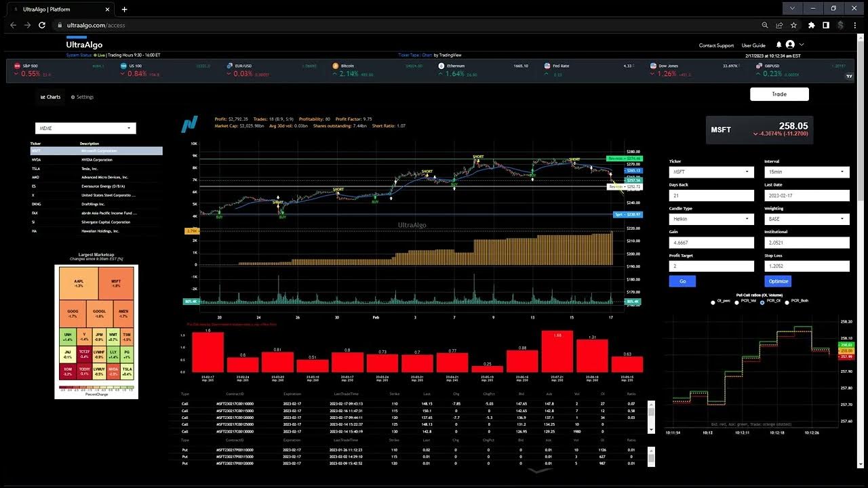This screenshot has width=868, height=488.
Task: Click the calls options table scrollbar
Action: [652, 417]
